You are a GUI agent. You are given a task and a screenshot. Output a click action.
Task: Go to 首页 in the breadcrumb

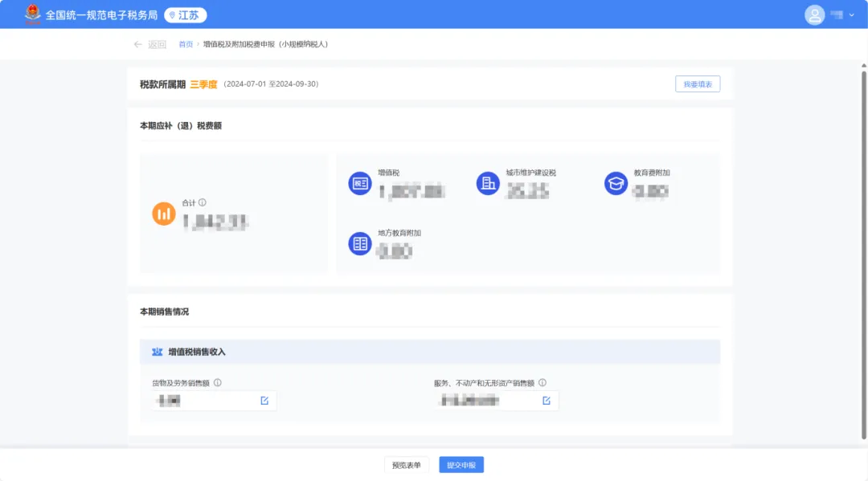(186, 44)
